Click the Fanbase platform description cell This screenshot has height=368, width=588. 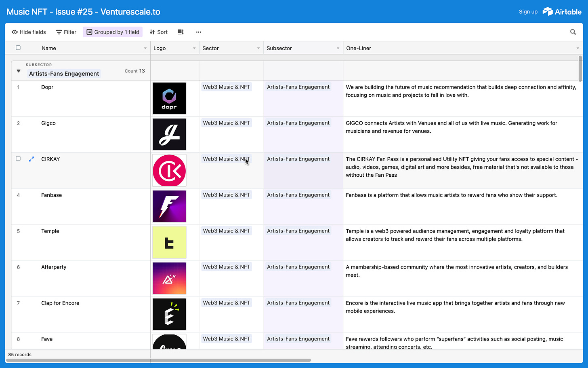pos(463,206)
